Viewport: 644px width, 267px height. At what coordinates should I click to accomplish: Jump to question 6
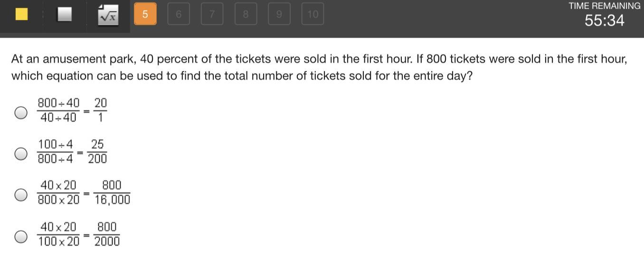pyautogui.click(x=179, y=14)
